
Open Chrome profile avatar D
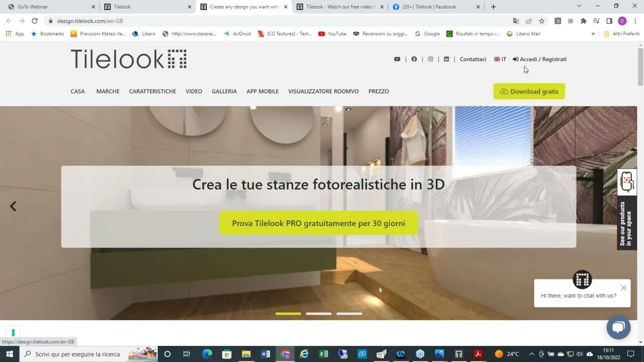click(622, 21)
